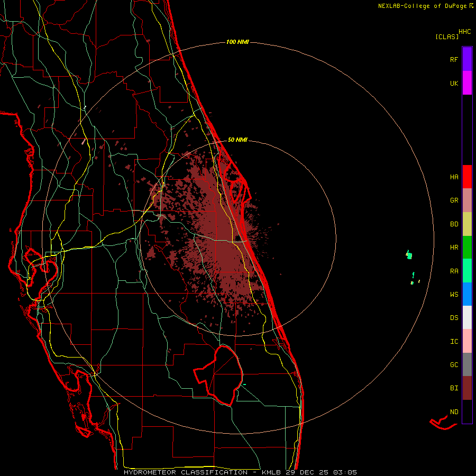Viewport: 476px width, 476px height.
Task: Click the 'BI' legend label text
Action: [454, 388]
